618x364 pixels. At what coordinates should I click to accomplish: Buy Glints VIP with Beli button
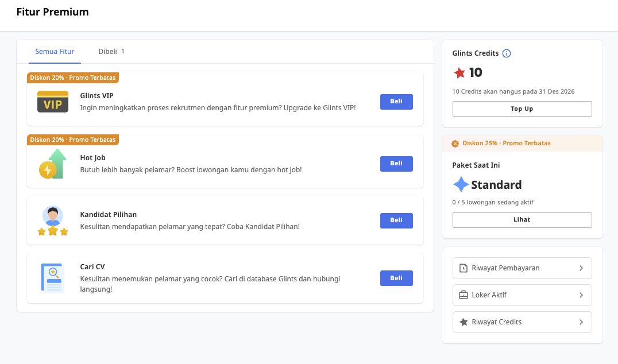396,102
